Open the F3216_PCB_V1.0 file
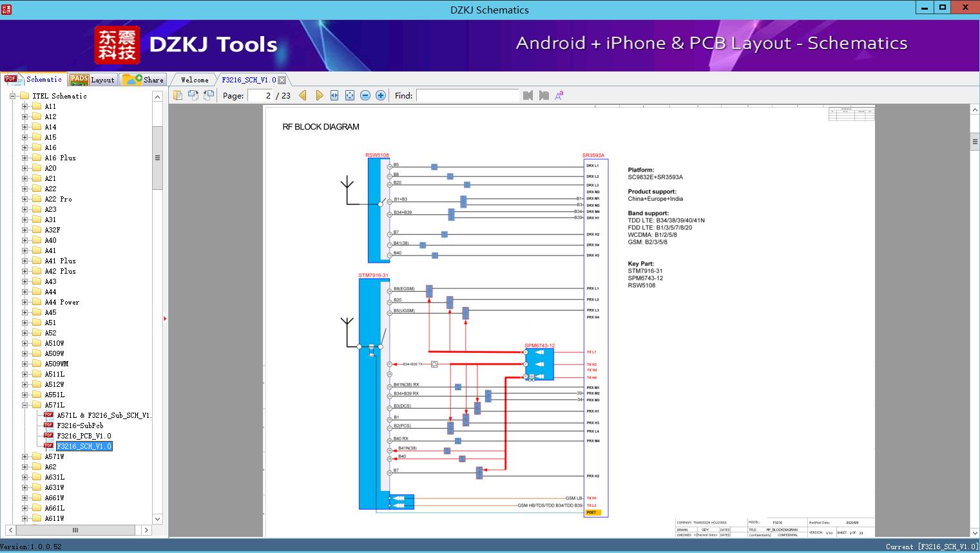This screenshot has height=553, width=980. click(x=84, y=436)
